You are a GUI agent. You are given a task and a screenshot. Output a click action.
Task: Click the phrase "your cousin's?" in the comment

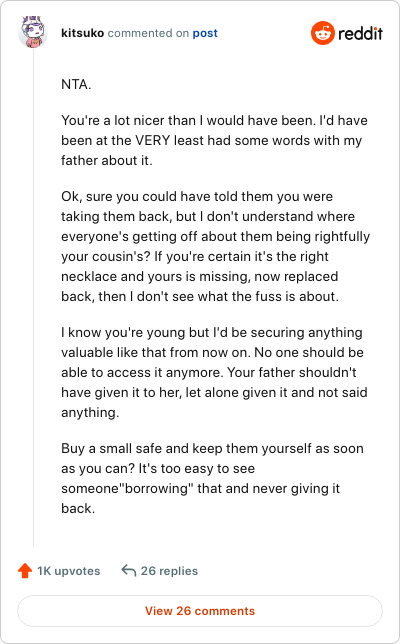[x=106, y=257]
